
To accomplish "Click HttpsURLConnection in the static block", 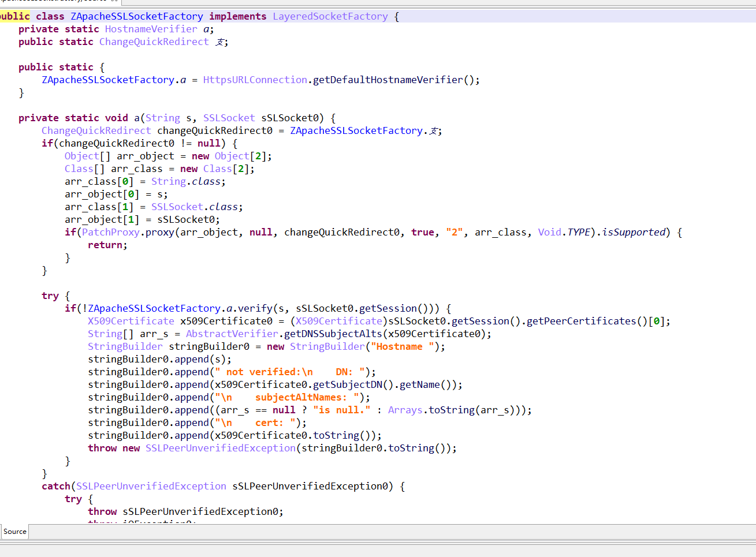I will 255,80.
